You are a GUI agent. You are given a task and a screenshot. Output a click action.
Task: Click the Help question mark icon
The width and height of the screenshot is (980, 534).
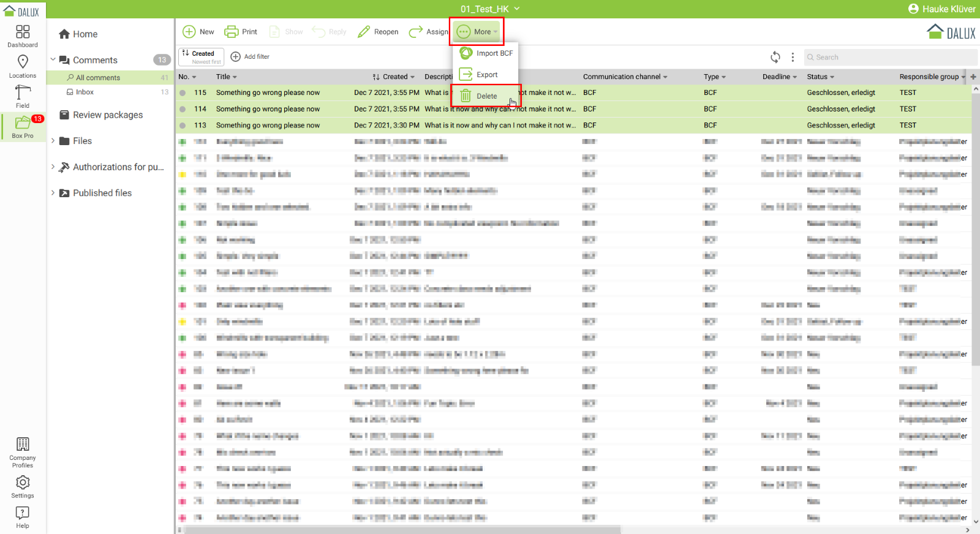[23, 517]
